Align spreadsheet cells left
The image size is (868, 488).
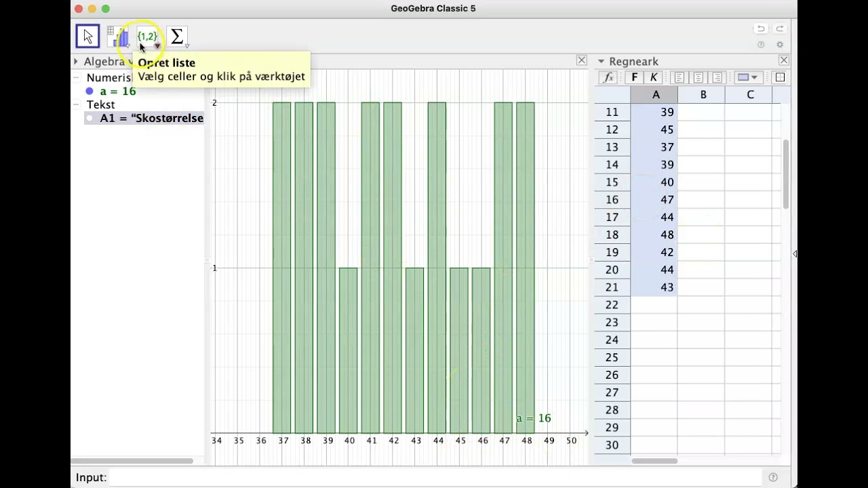[x=679, y=77]
